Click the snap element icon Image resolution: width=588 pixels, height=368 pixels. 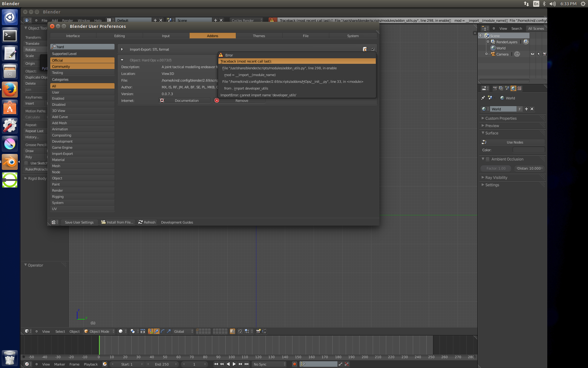point(247,331)
